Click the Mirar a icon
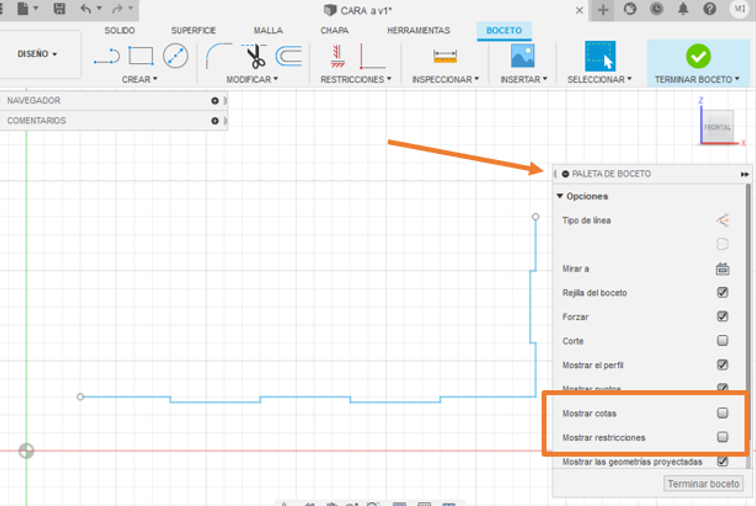 pos(722,269)
